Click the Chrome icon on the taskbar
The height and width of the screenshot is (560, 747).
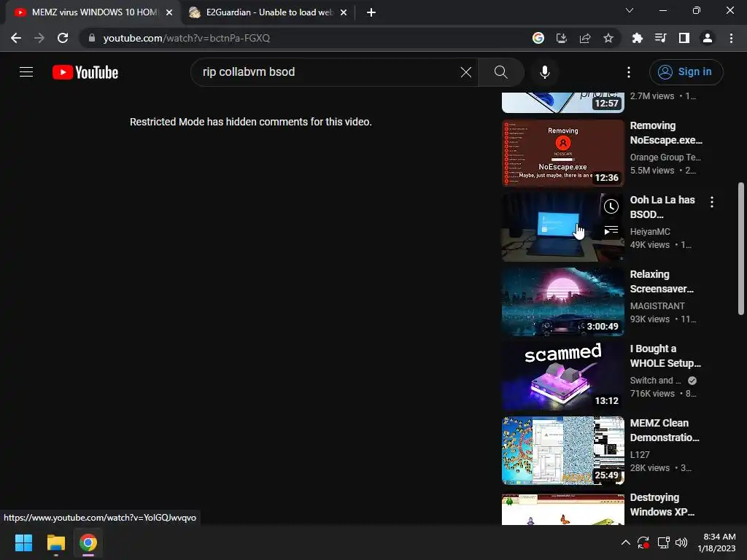pos(88,542)
